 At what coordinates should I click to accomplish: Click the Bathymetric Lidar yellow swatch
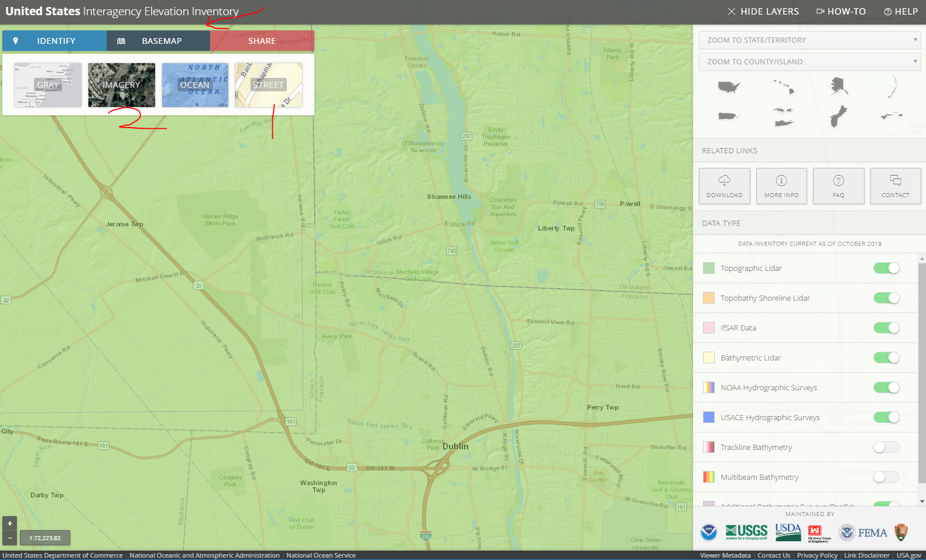[x=709, y=358]
